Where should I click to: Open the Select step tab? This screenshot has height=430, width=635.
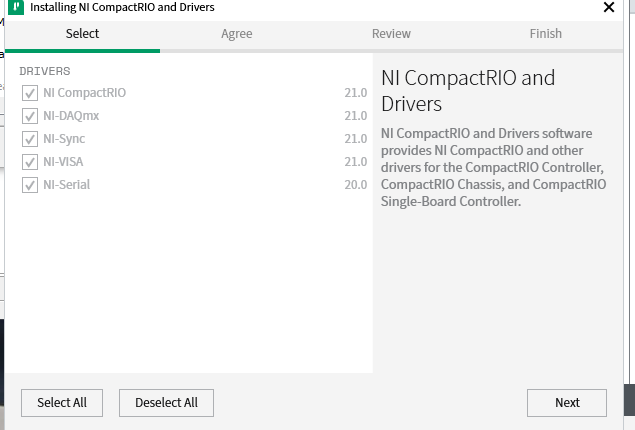coord(82,34)
